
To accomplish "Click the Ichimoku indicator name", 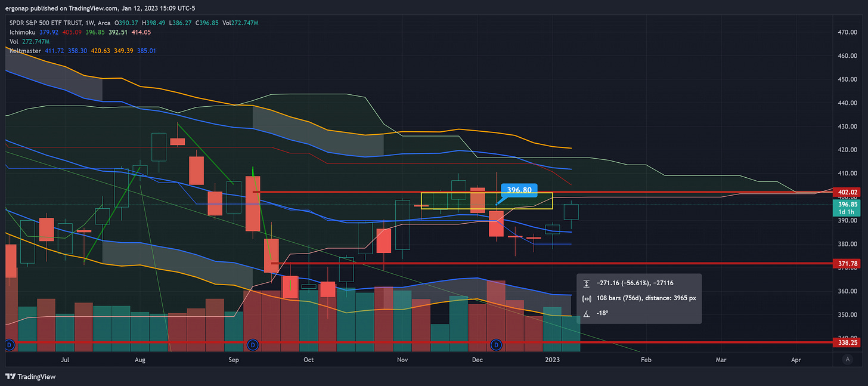I will click(x=21, y=32).
